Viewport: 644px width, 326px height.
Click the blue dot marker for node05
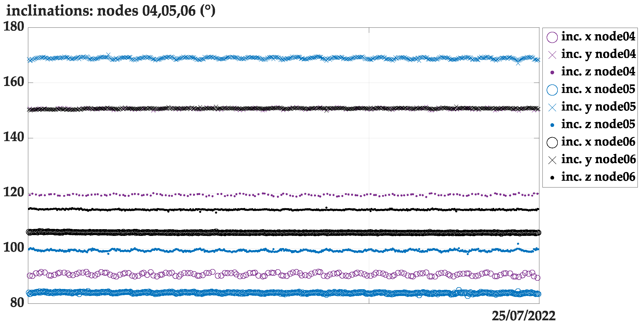(552, 125)
